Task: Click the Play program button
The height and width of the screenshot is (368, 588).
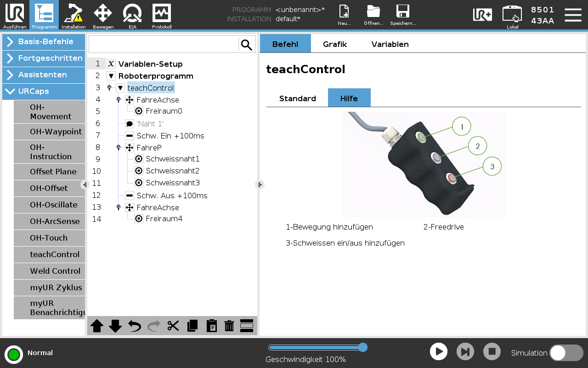Action: [439, 351]
